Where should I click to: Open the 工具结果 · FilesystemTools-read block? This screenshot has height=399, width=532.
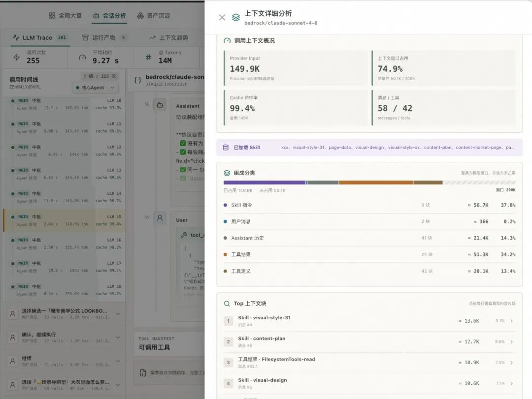(x=369, y=363)
